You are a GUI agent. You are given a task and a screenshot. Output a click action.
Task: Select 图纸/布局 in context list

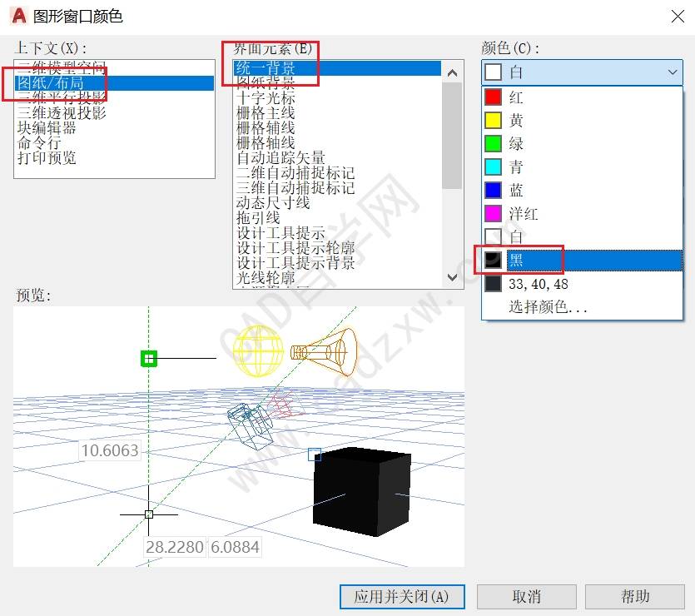(50, 83)
